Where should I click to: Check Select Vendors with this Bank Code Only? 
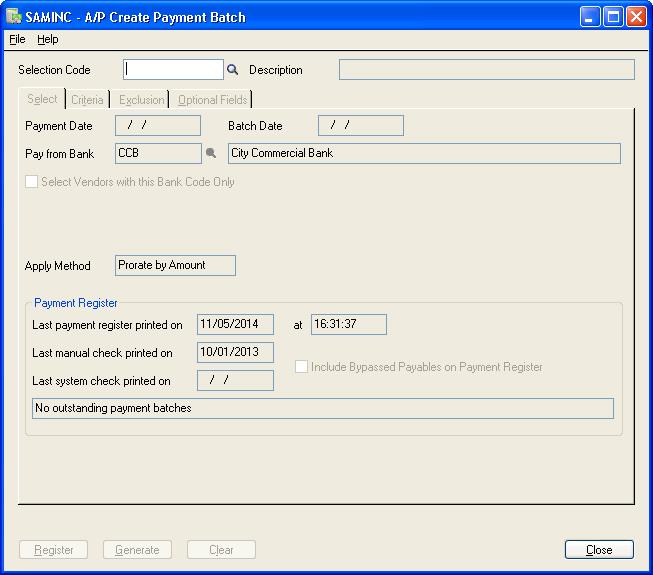[31, 182]
